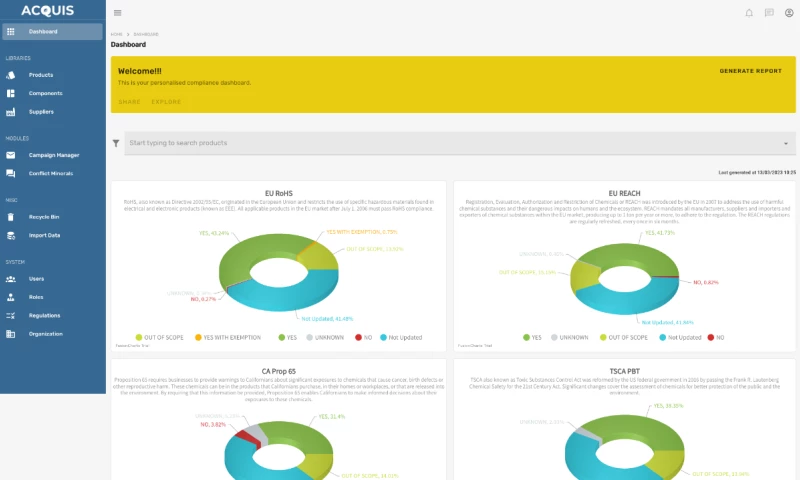Open notifications bell icon
This screenshot has width=800, height=480.
click(x=748, y=13)
